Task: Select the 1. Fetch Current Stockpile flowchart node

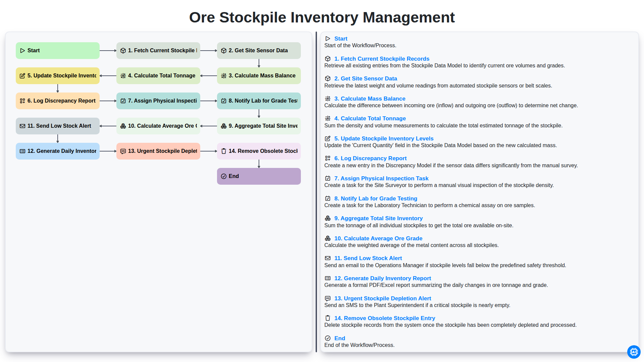Action: coord(158,51)
